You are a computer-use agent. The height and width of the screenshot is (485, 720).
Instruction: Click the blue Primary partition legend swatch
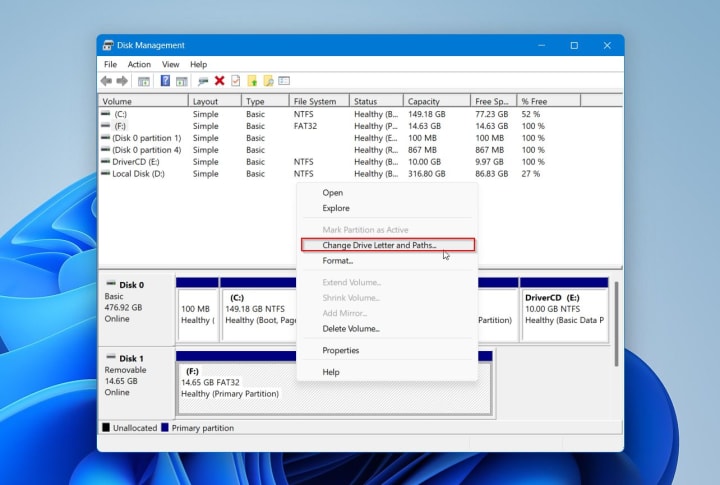pos(165,428)
